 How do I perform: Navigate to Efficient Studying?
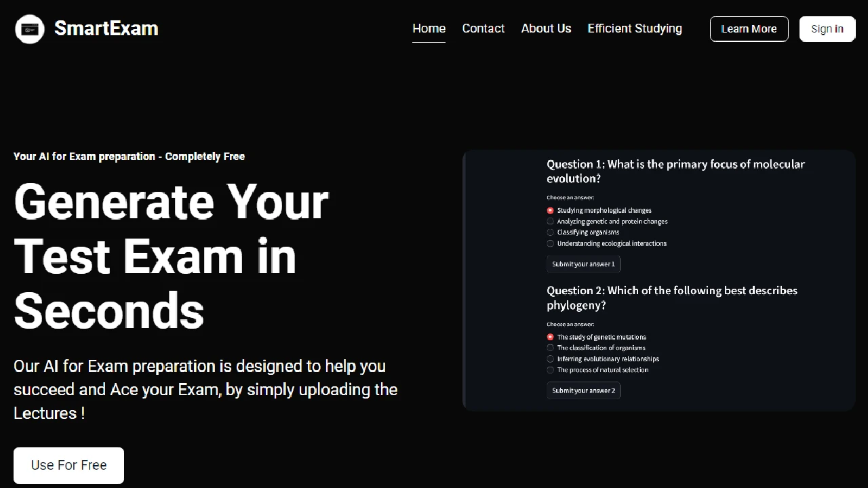634,28
